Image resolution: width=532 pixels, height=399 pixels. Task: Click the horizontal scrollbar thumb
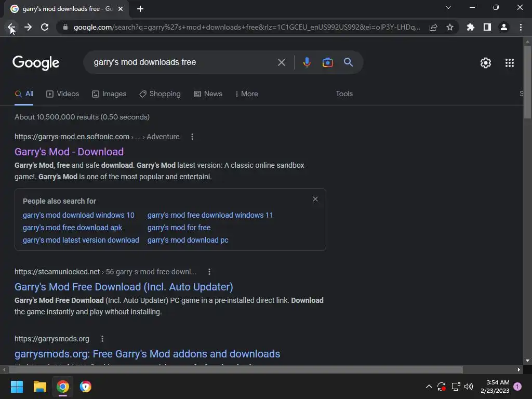[235, 369]
